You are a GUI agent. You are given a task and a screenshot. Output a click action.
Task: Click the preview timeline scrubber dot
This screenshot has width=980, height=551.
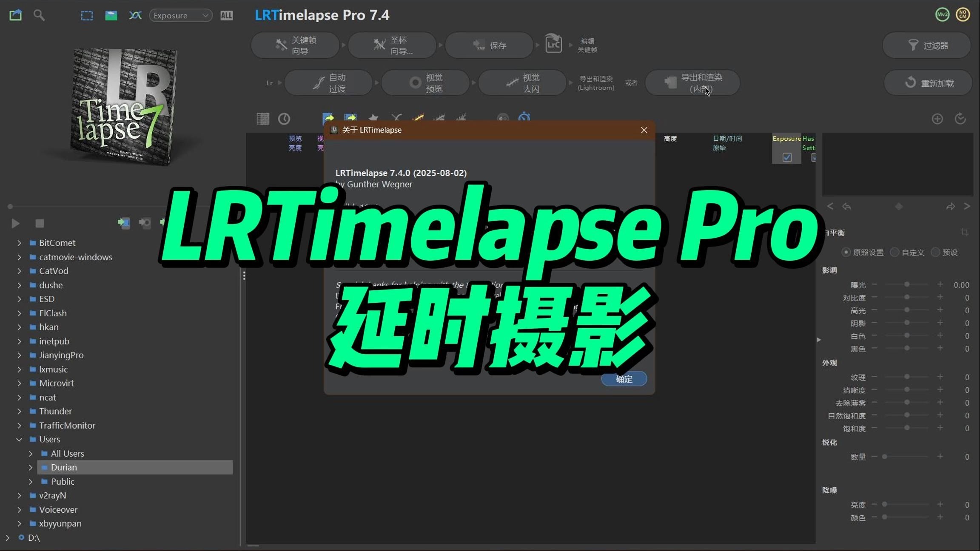(10, 207)
